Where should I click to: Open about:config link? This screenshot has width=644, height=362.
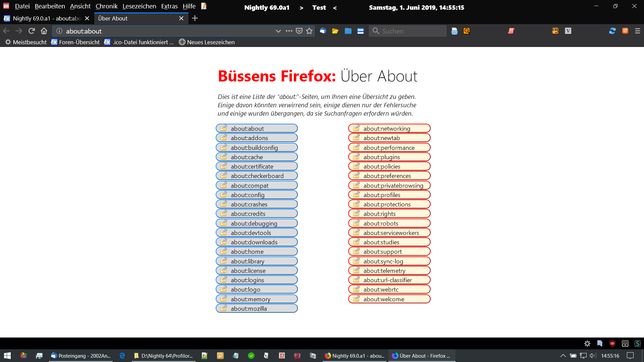tap(248, 195)
